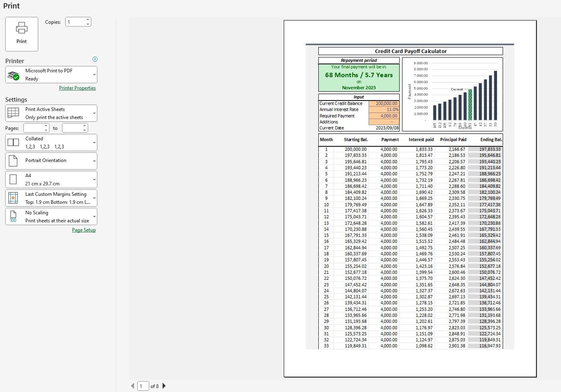Viewport: 561px width, 392px height.
Task: Open the Page Setup link
Action: click(84, 230)
